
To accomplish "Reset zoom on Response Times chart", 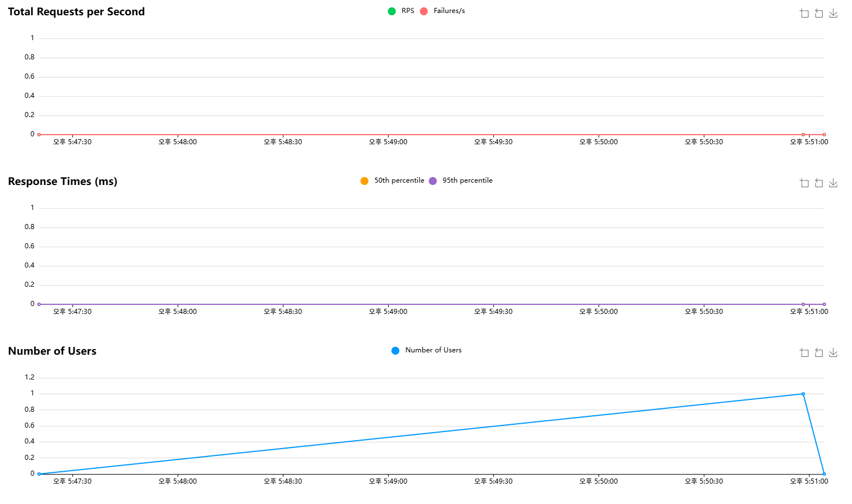I will 819,183.
